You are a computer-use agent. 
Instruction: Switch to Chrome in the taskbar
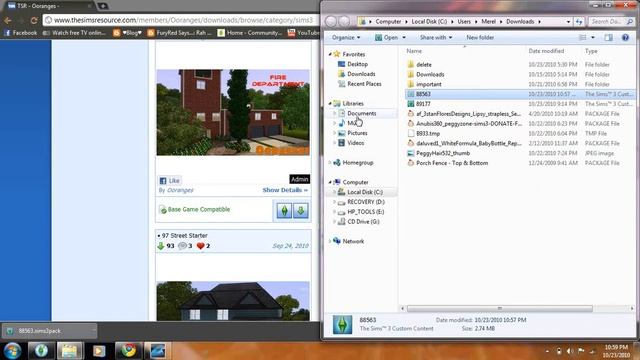[128, 351]
